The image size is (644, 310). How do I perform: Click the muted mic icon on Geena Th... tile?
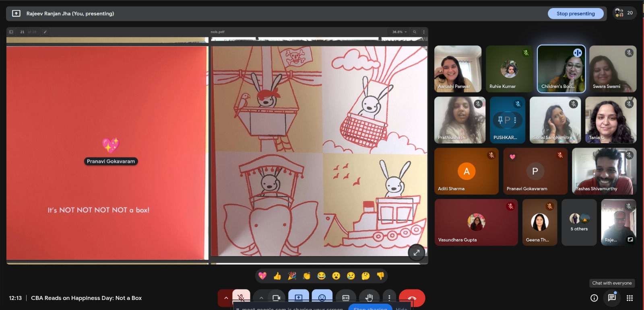[x=550, y=206]
